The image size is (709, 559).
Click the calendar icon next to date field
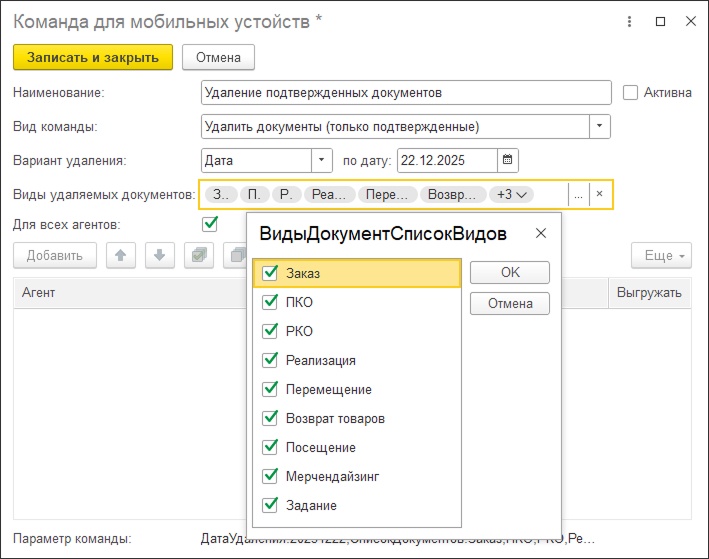click(x=508, y=160)
